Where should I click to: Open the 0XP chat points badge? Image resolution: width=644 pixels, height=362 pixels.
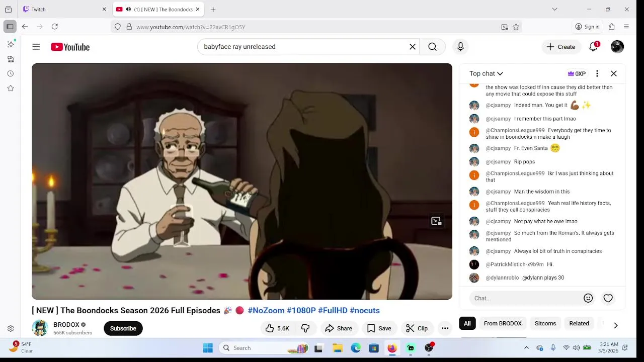[577, 73]
